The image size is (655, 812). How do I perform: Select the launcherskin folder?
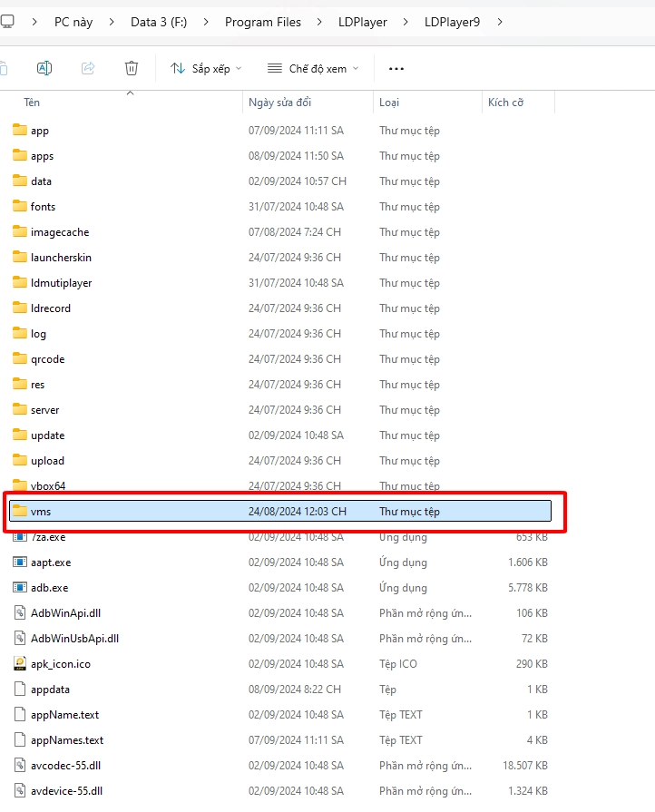[61, 258]
